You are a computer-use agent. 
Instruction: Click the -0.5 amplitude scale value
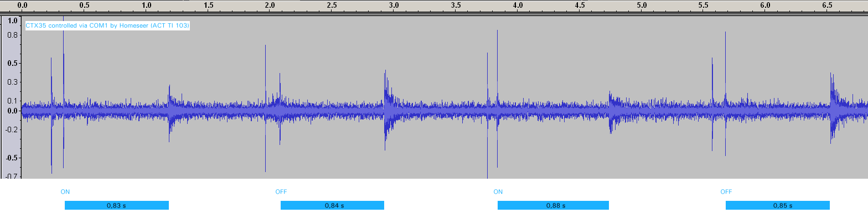[12, 158]
